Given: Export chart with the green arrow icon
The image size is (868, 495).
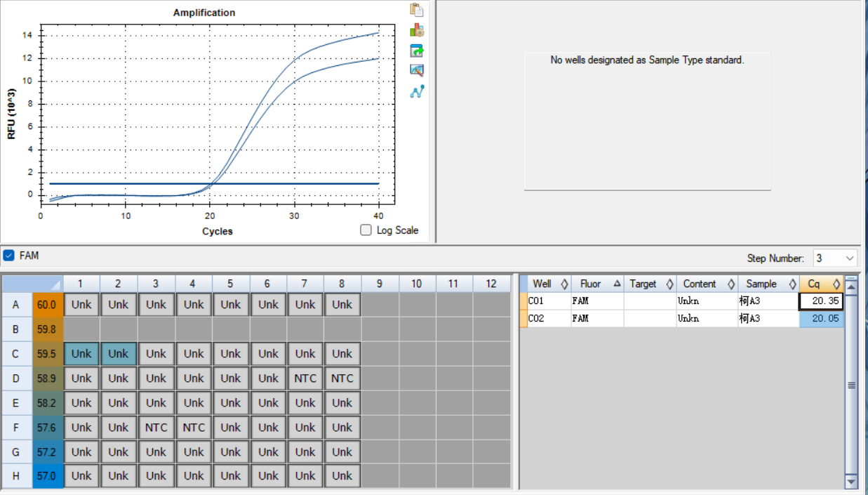Looking at the screenshot, I should tap(417, 51).
